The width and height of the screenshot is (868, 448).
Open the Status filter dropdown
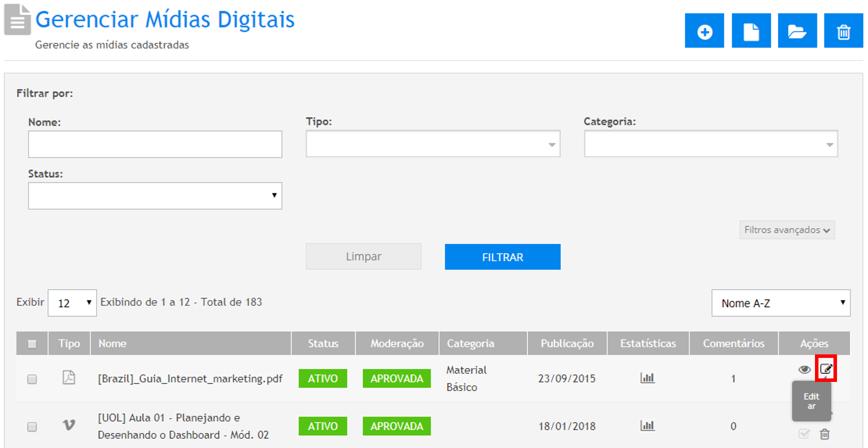pos(155,196)
